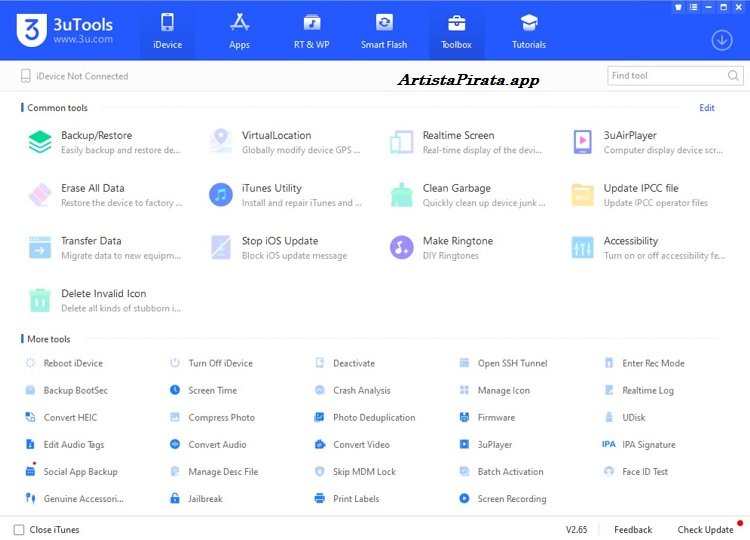Switch to the Smart Flash tab
Screen dimensions: 750x540
pos(384,31)
